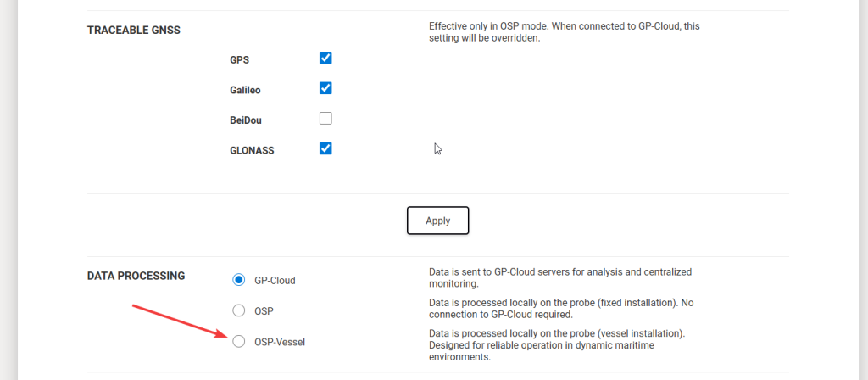Untick the GLONASS checkbox
The width and height of the screenshot is (868, 380).
tap(325, 148)
